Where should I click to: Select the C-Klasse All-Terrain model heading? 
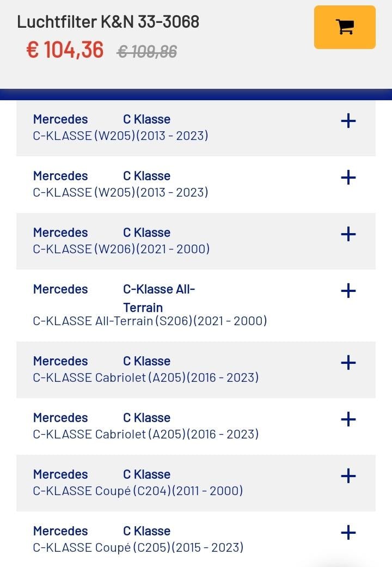158,298
